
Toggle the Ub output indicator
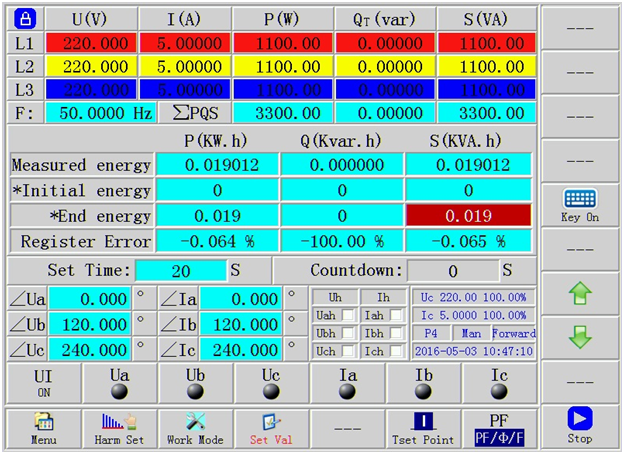[x=195, y=392]
